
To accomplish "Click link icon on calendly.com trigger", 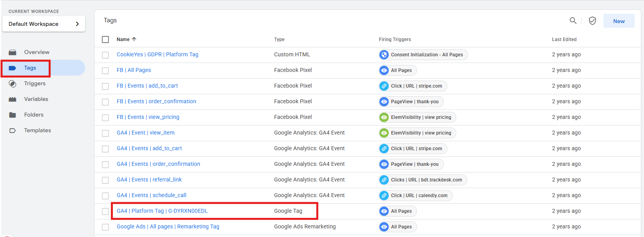I will [x=384, y=196].
